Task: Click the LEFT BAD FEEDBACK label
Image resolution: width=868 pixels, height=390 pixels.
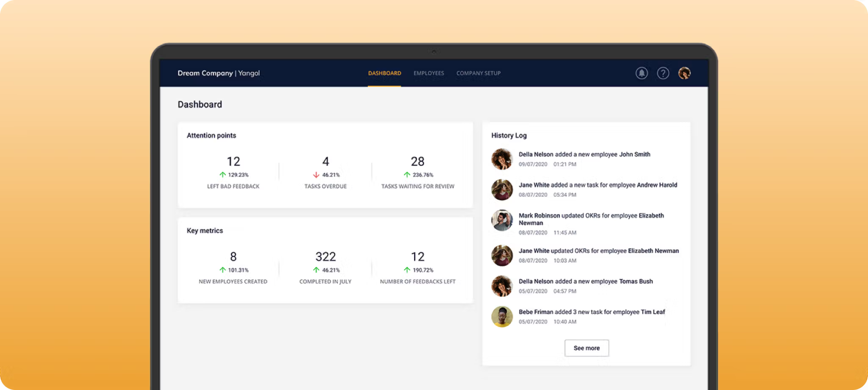Action: point(233,187)
